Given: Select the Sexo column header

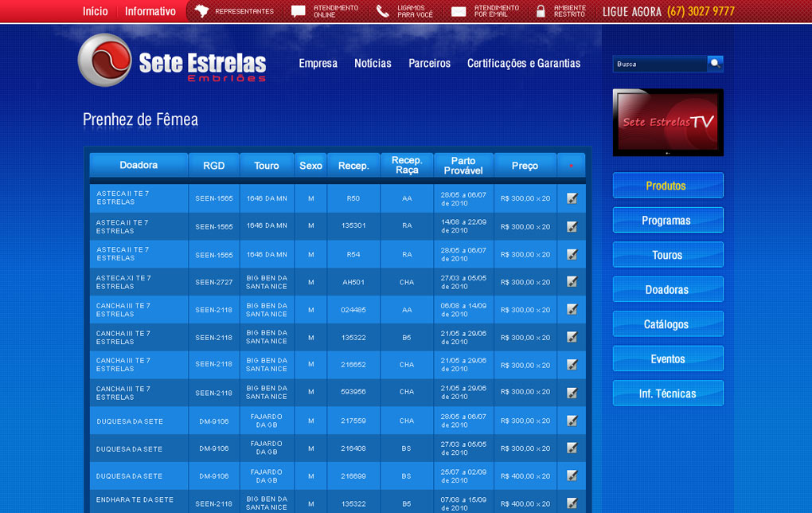Looking at the screenshot, I should [310, 166].
